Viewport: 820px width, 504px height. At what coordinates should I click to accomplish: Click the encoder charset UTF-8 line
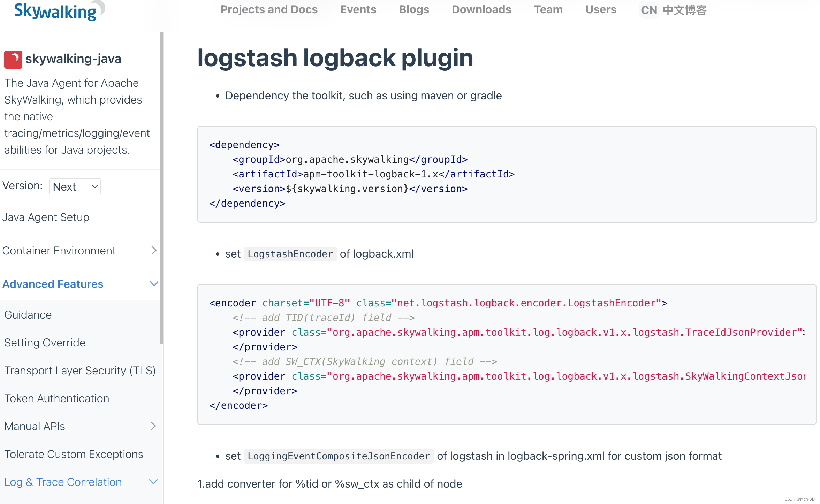(438, 303)
